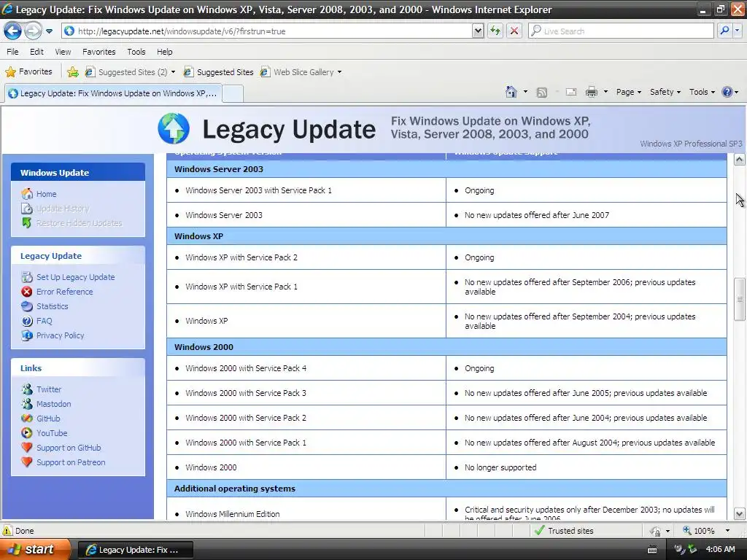Screen dimensions: 747x560
Task: Click the GitHub link
Action: tap(48, 419)
